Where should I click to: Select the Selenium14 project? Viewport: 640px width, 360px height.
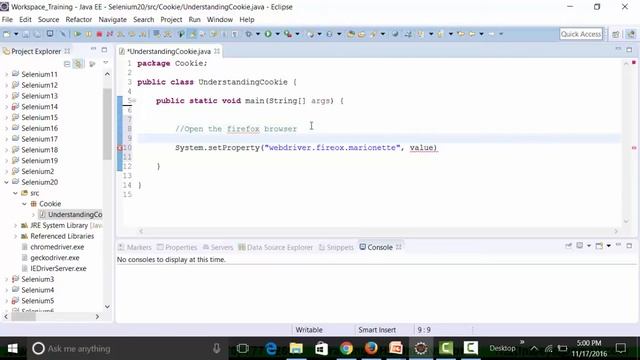point(39,107)
